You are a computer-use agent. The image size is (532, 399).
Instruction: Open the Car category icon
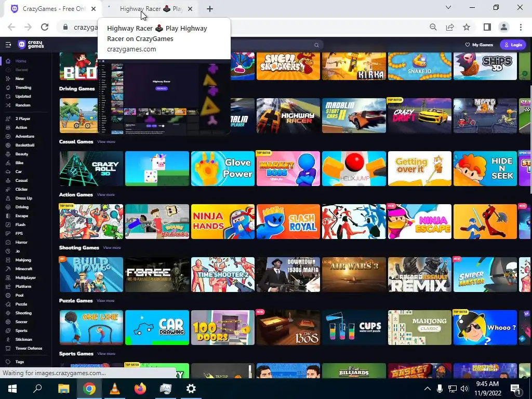tap(8, 171)
